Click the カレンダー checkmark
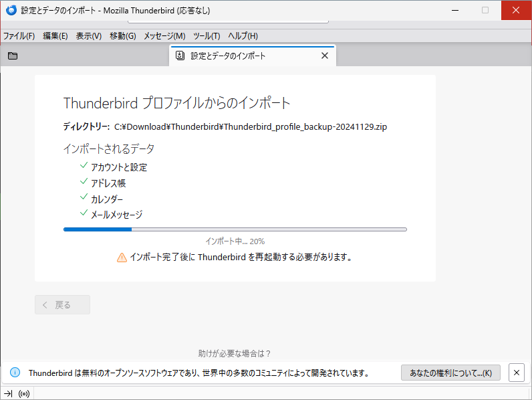 84,197
